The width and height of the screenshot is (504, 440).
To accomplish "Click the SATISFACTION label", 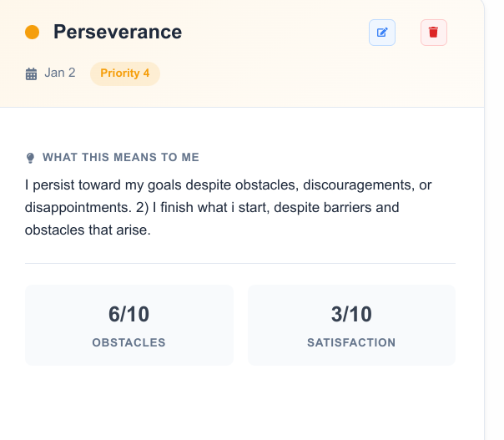I will (351, 342).
